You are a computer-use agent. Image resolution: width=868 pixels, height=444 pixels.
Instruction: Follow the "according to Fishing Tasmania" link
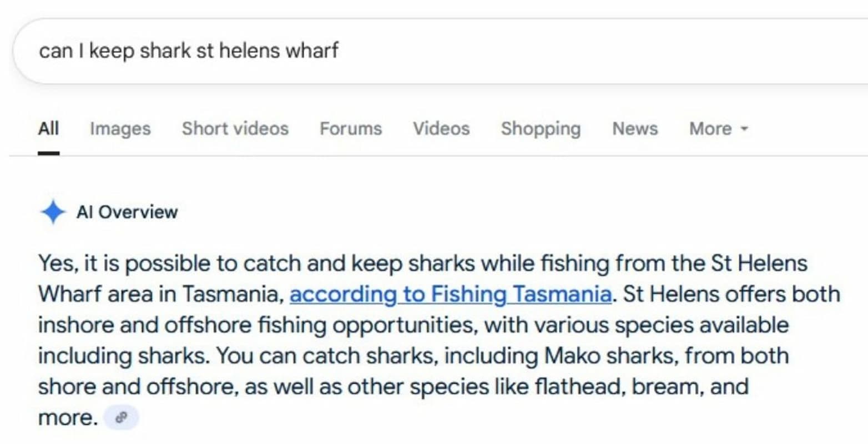pos(451,294)
